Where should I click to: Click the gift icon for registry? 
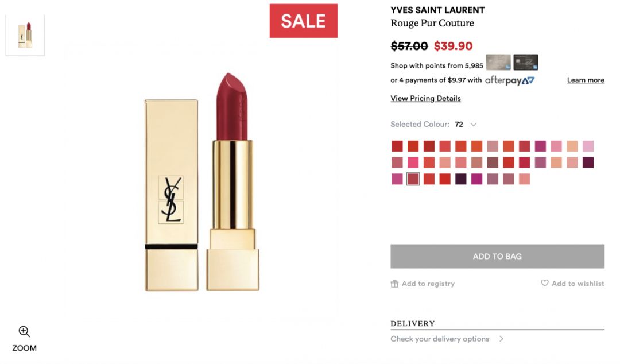(x=394, y=284)
